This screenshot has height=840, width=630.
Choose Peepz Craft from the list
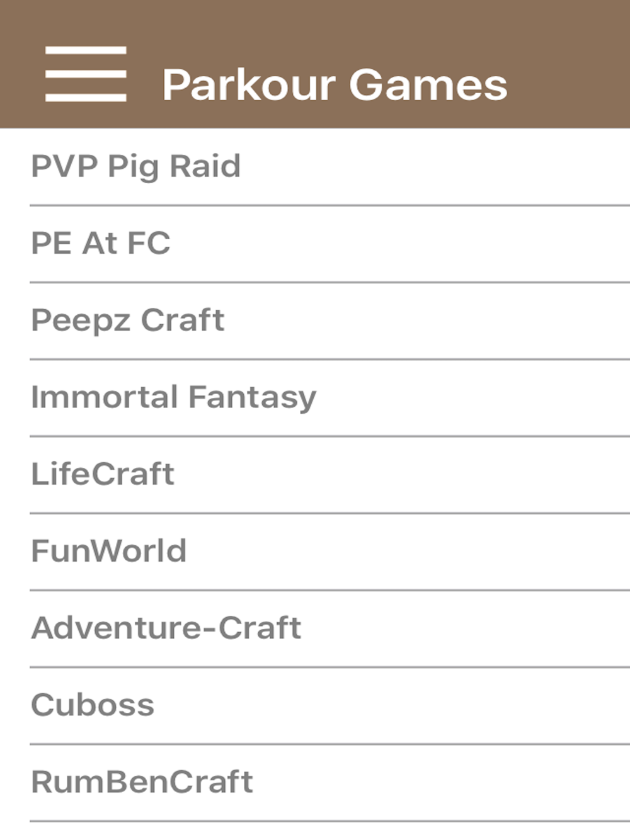[315, 321]
